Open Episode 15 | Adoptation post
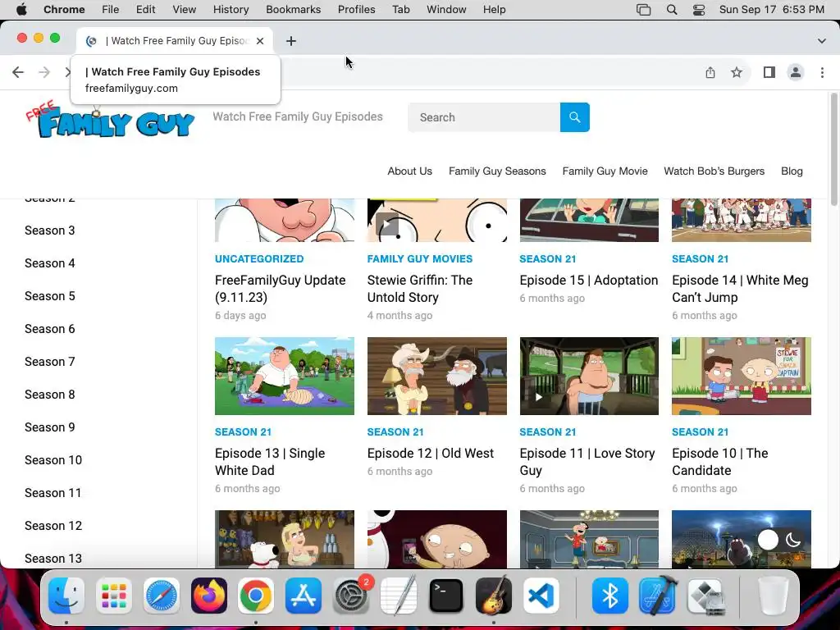Viewport: 840px width, 630px height. [589, 281]
